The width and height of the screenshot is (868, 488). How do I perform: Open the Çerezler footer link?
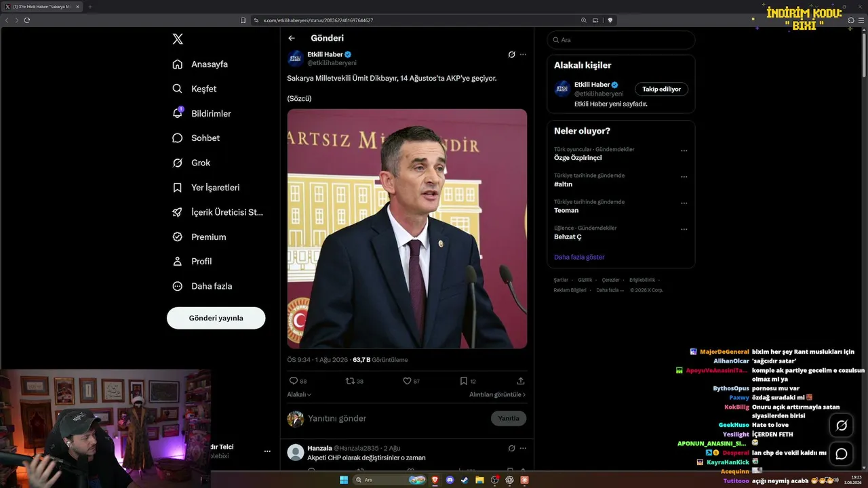611,280
